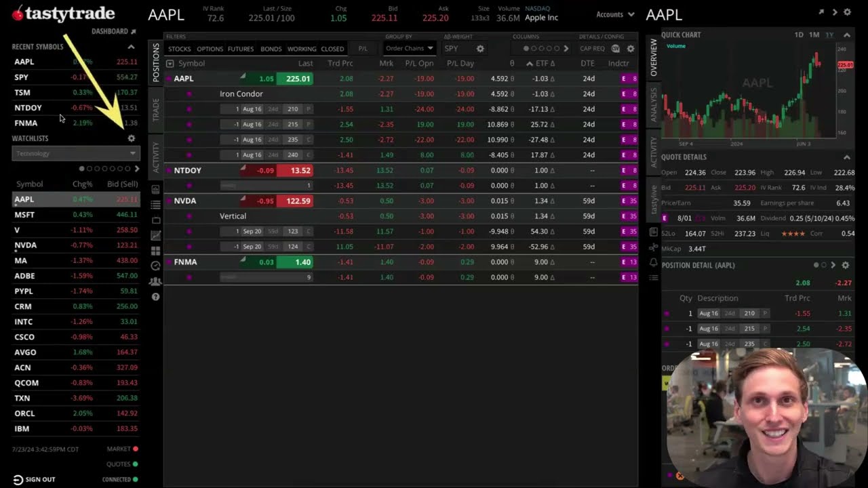
Task: Switch to left vertical ACTIVITY tab
Action: coord(155,158)
